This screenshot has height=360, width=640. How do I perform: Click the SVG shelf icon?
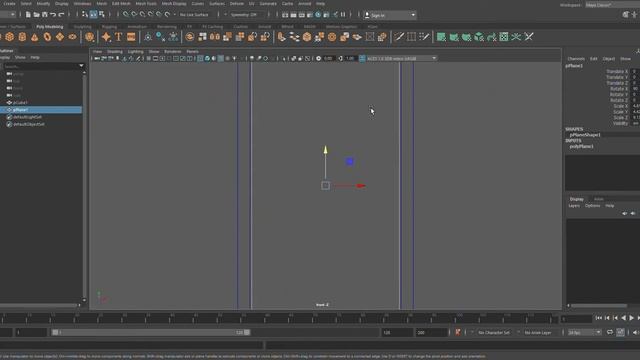coord(131,37)
